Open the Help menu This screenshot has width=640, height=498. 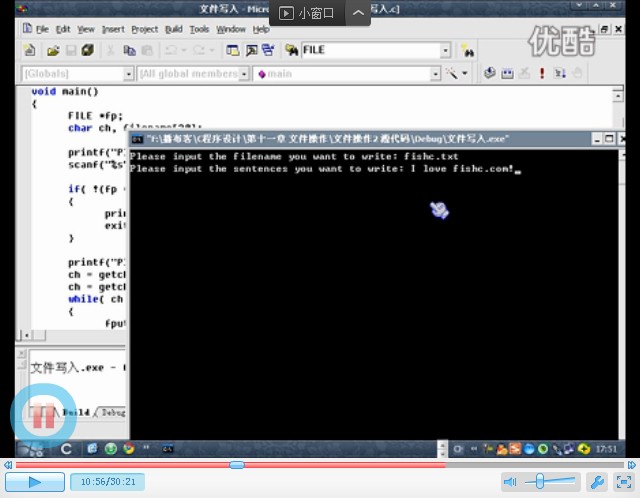click(261, 29)
